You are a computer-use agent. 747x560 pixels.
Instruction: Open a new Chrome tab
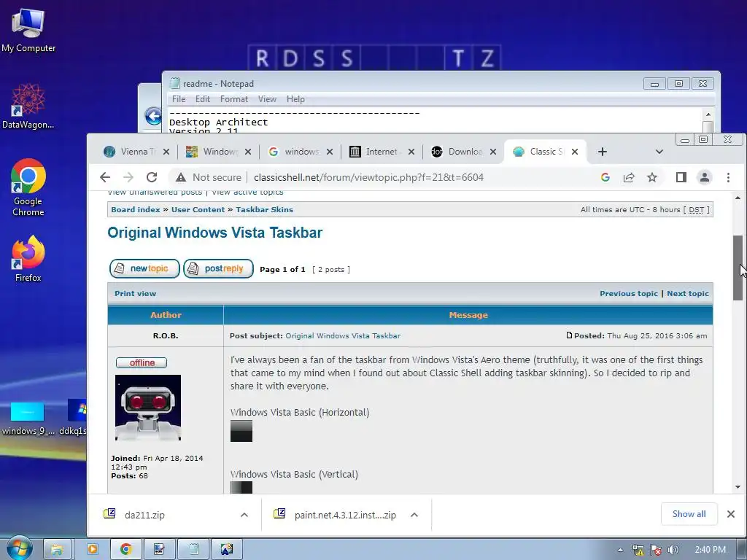click(602, 152)
